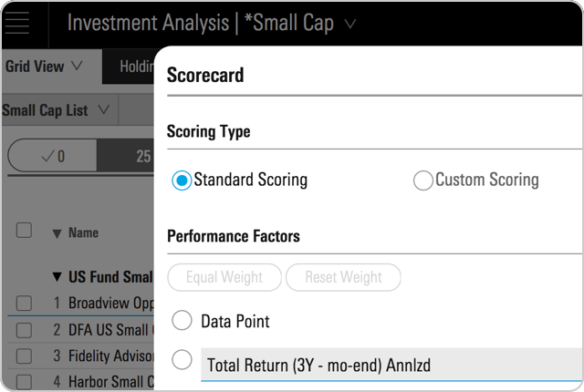Screen dimensions: 584x392
Task: Click the checkmark 0 selected pill
Action: [x=51, y=157]
